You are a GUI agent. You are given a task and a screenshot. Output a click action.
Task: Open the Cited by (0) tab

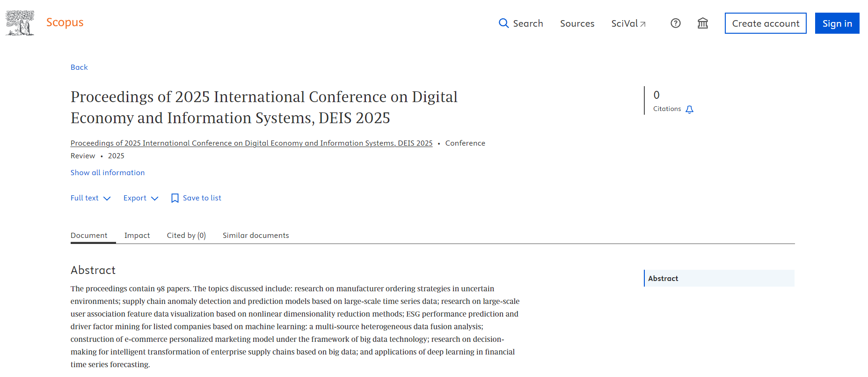point(186,236)
